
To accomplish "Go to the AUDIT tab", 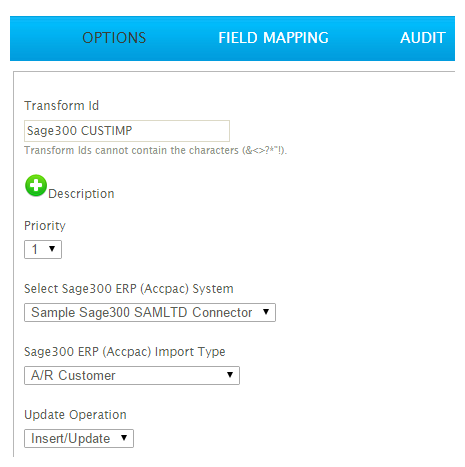I will [x=423, y=38].
